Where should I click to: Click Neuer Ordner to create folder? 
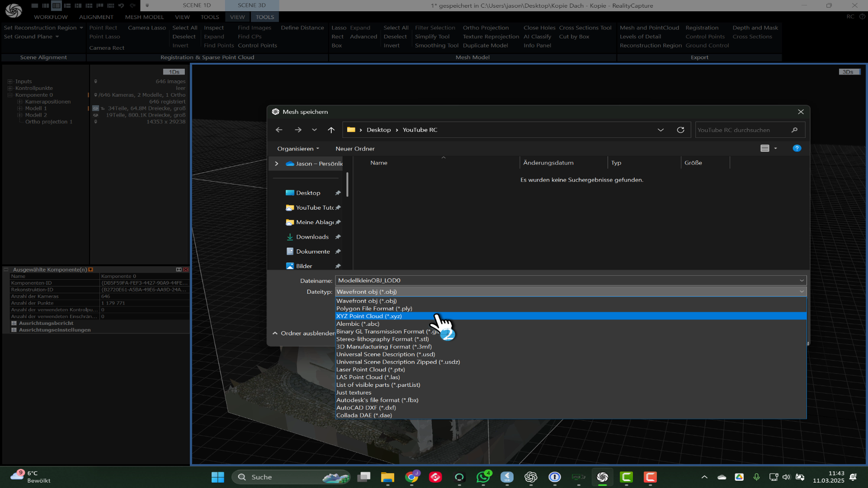point(355,149)
